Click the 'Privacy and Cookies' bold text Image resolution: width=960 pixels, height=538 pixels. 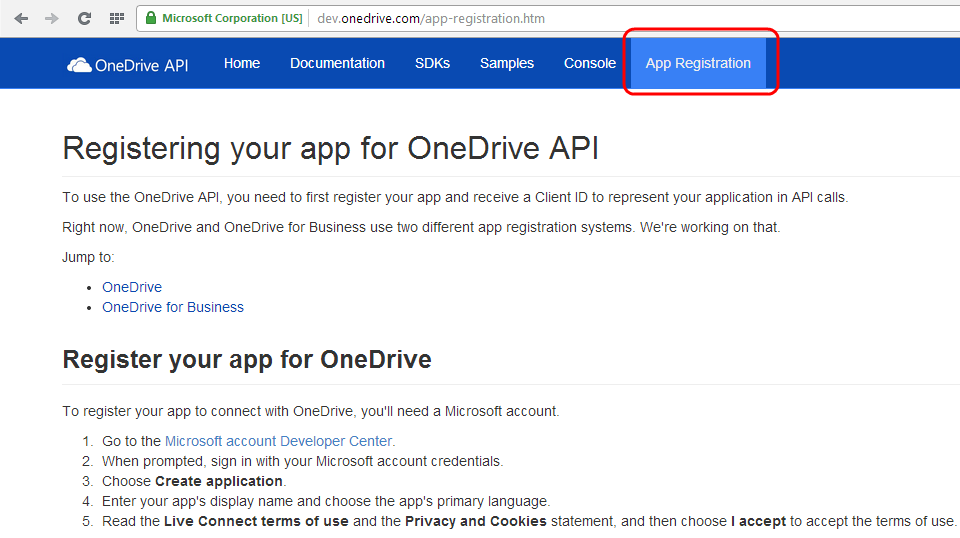click(476, 521)
